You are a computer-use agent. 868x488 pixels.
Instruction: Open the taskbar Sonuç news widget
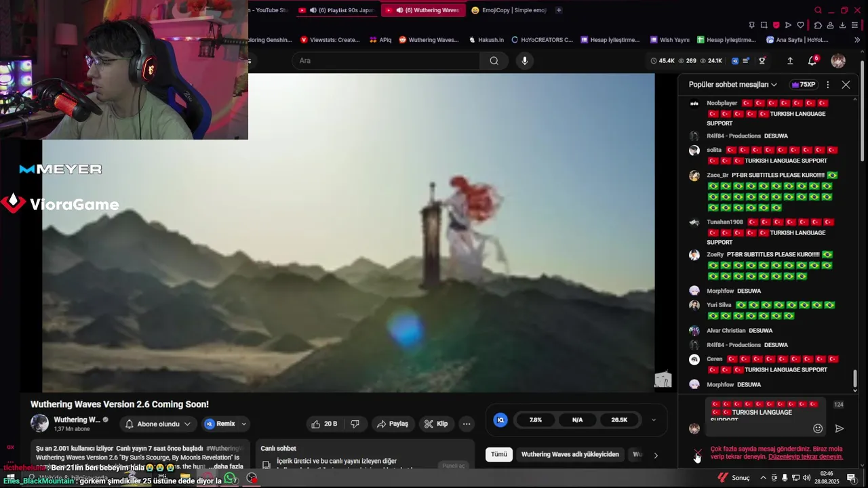pos(734,478)
